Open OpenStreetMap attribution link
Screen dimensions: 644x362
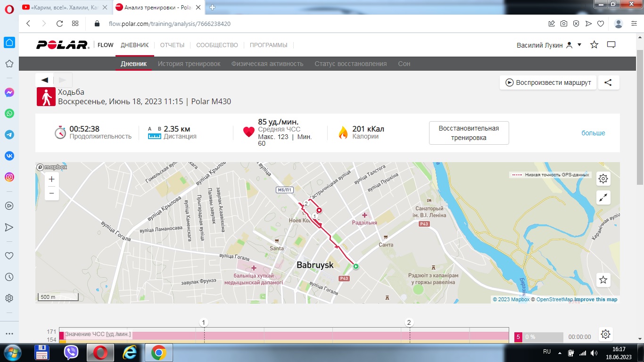tap(554, 299)
